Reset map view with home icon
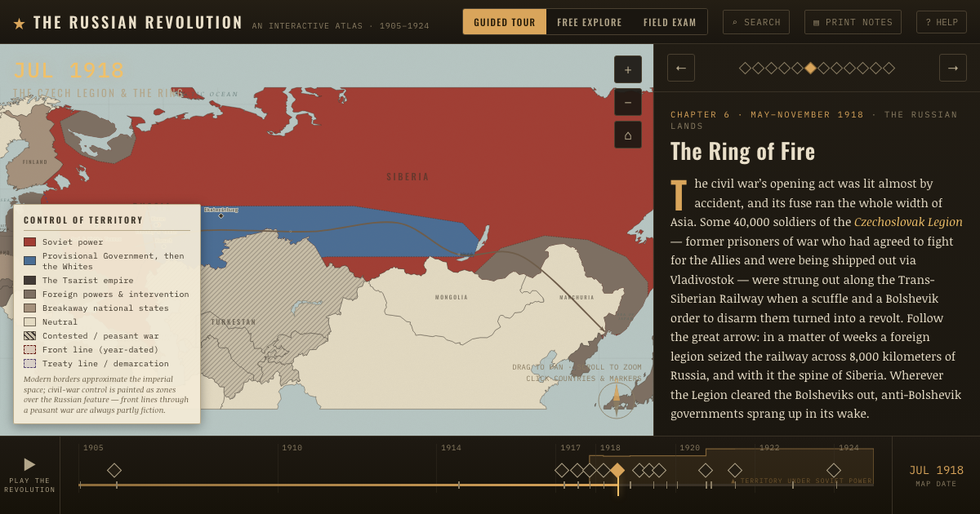 coord(628,135)
